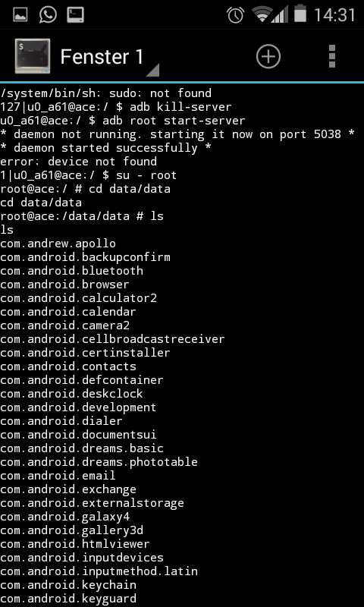Image resolution: width=364 pixels, height=607 pixels.
Task: Tap the alarm clock status icon
Action: 235,14
